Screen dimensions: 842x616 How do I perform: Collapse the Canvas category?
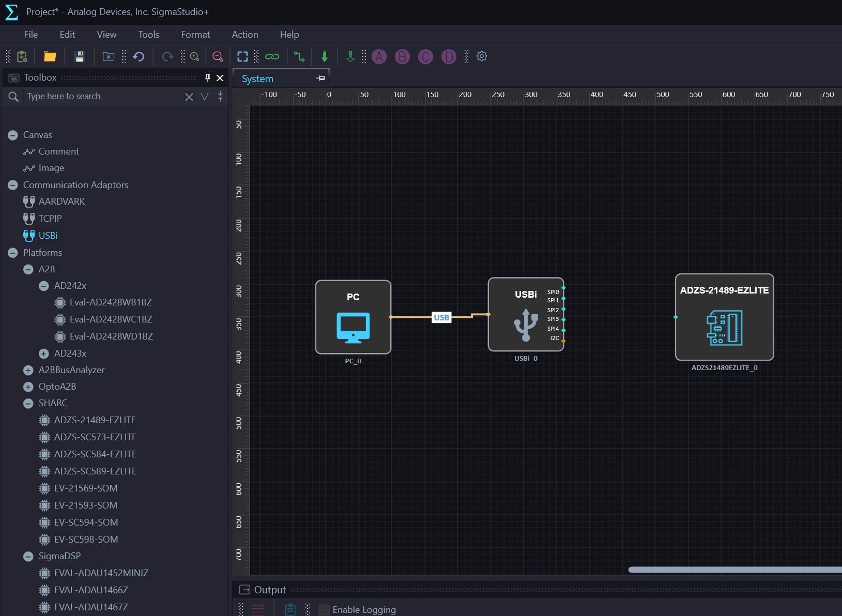[x=13, y=135]
